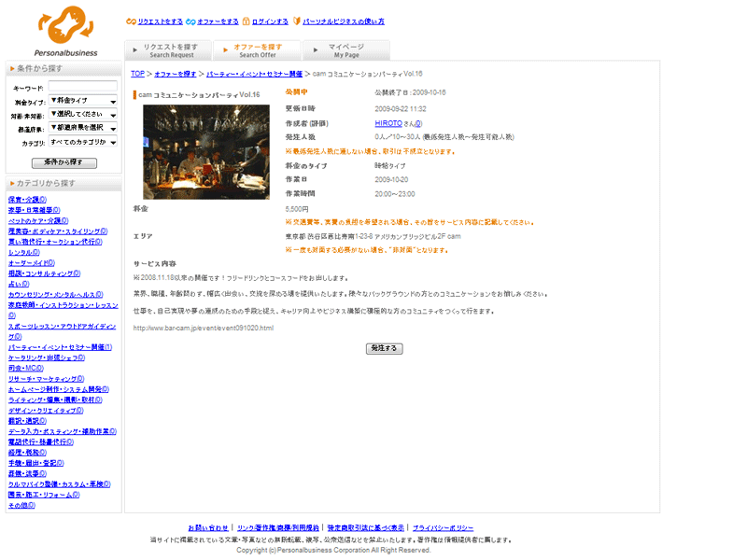This screenshot has width=747, height=560.
Task: Open the リクエストを探す Search Request tab
Action: point(168,50)
